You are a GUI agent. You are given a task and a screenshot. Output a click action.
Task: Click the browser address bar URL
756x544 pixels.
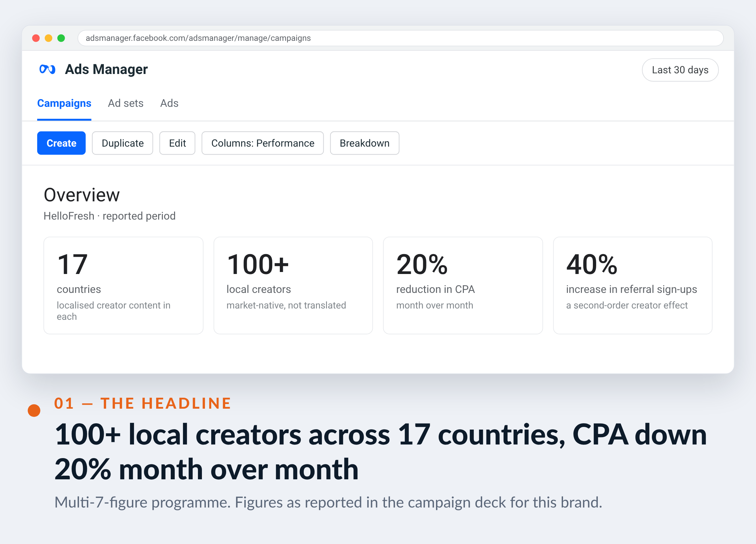coord(400,38)
